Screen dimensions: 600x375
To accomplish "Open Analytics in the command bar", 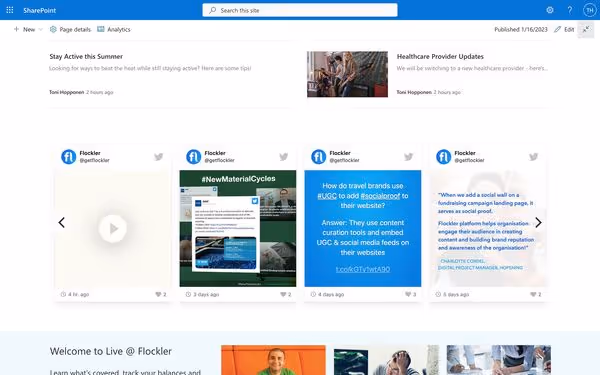I will coord(114,29).
